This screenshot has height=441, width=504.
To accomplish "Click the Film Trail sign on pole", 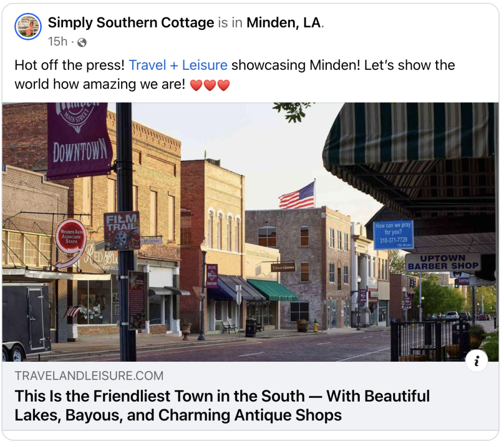I will (122, 230).
